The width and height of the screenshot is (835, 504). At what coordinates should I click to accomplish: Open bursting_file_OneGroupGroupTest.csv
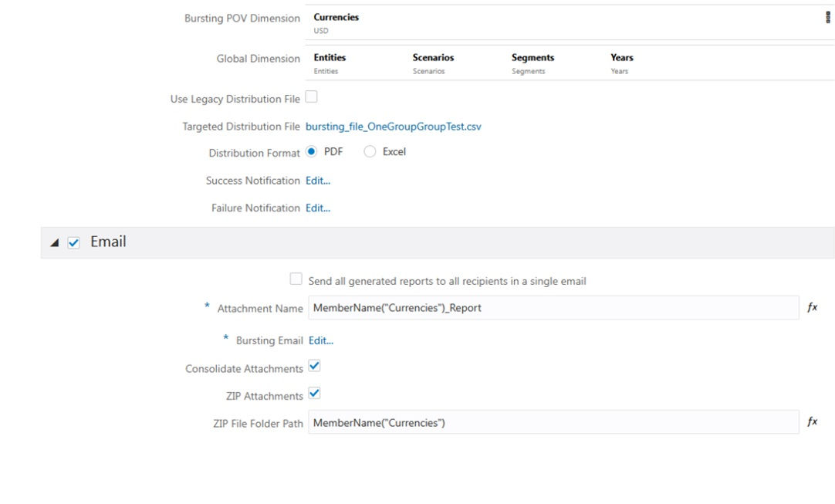pyautogui.click(x=394, y=125)
